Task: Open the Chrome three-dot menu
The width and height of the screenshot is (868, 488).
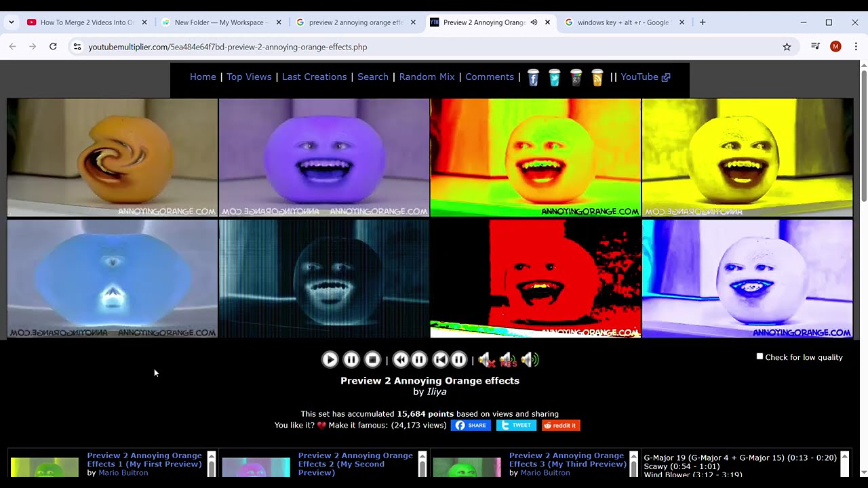Action: coord(856,47)
